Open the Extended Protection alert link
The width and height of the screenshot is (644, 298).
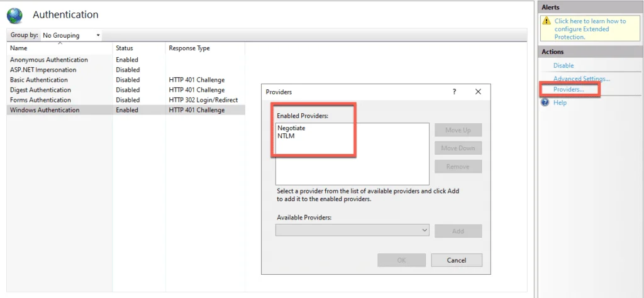[x=590, y=29]
